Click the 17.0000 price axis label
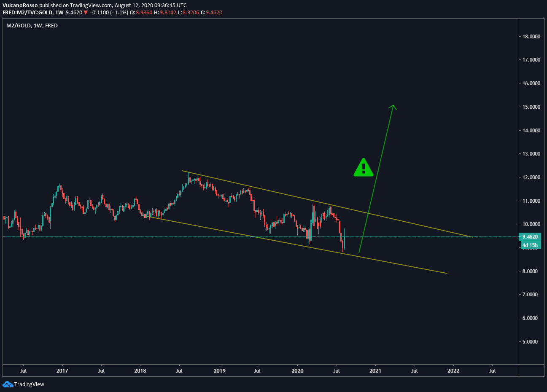The image size is (547, 392). [531, 60]
